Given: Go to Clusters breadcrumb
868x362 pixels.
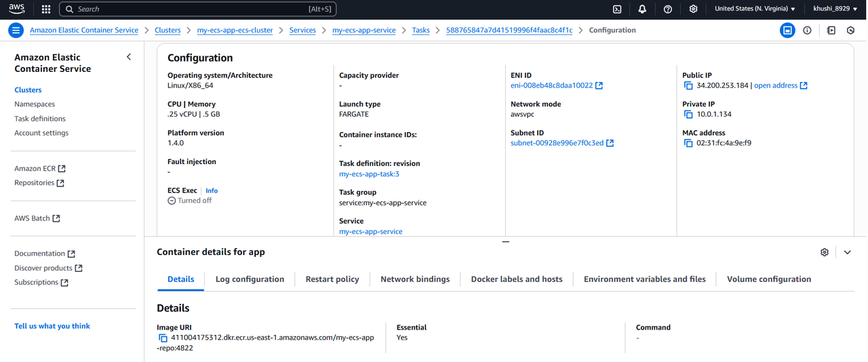Looking at the screenshot, I should click(167, 31).
